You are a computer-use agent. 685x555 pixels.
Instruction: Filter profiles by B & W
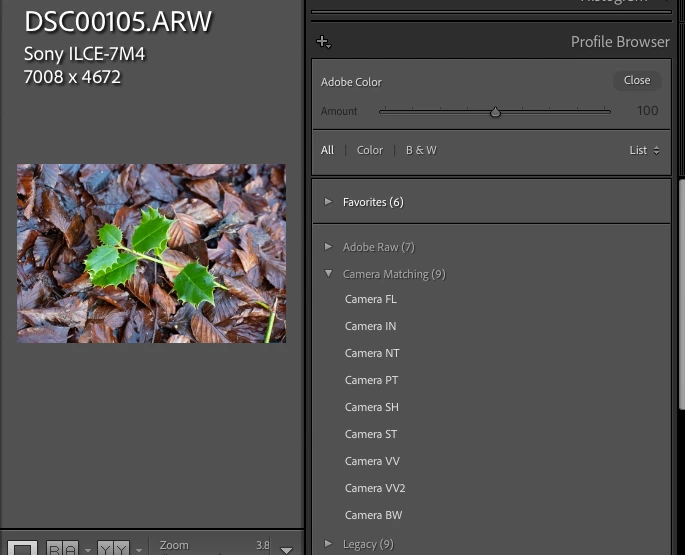421,150
